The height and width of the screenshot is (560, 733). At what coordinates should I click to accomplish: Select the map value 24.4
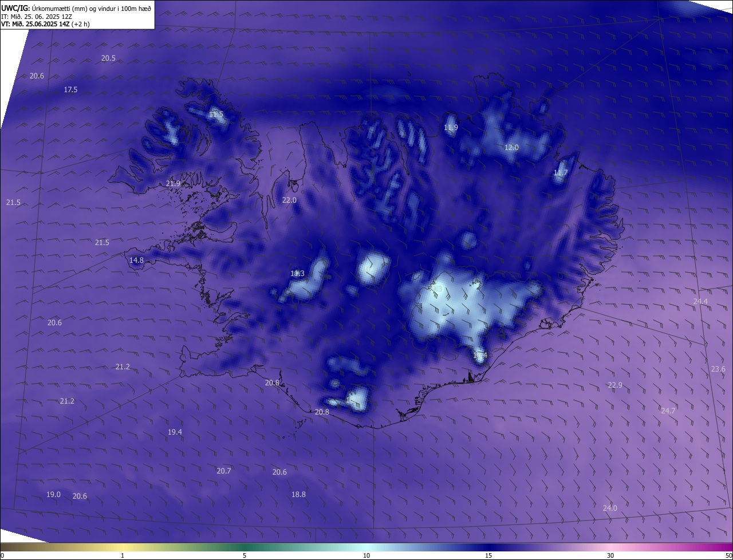tap(700, 302)
